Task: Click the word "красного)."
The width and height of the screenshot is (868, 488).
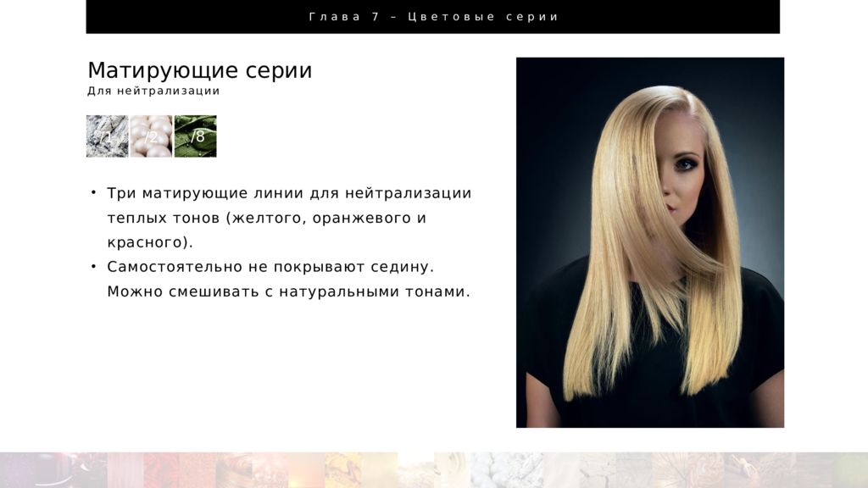Action: click(x=150, y=242)
